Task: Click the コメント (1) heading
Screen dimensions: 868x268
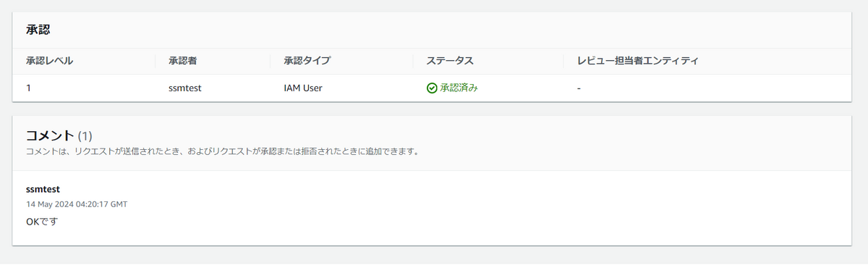Action: (x=59, y=135)
